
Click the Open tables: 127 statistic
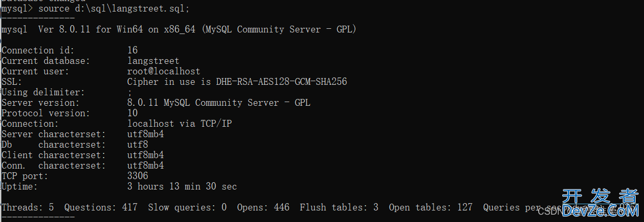tap(431, 207)
